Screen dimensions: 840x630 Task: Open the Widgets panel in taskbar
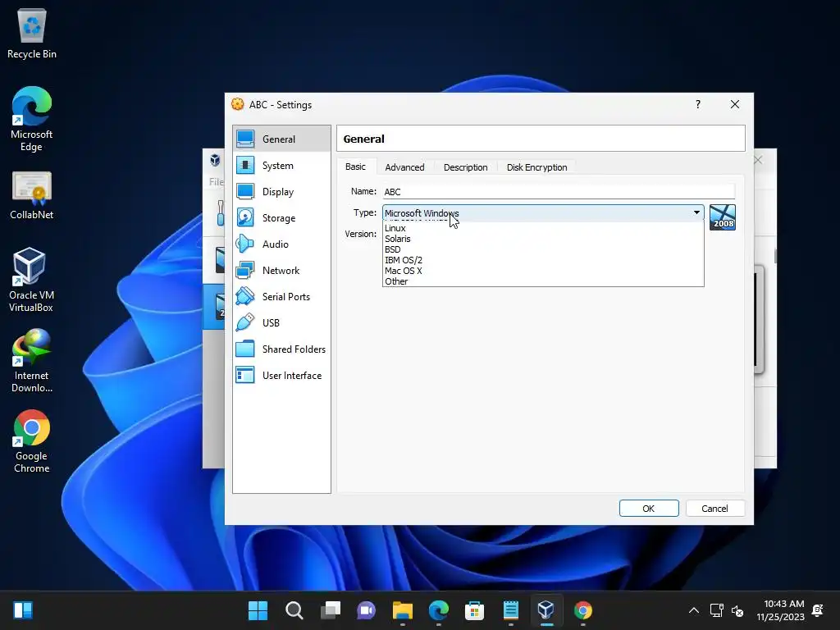pyautogui.click(x=23, y=610)
